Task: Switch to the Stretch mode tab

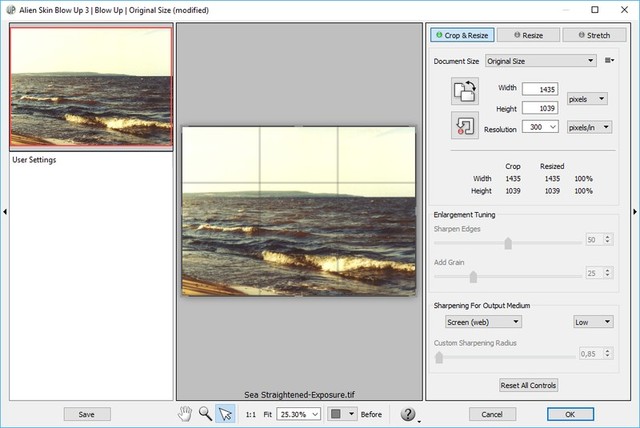Action: (x=593, y=35)
